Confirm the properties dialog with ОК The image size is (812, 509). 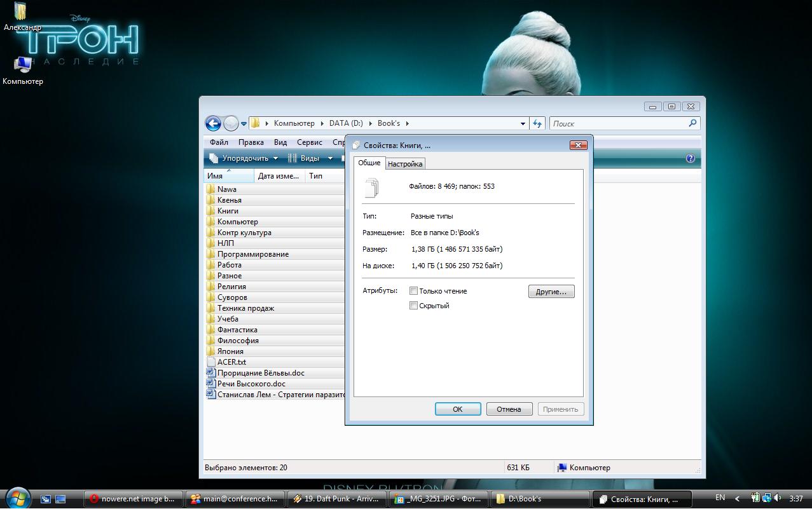click(x=458, y=409)
